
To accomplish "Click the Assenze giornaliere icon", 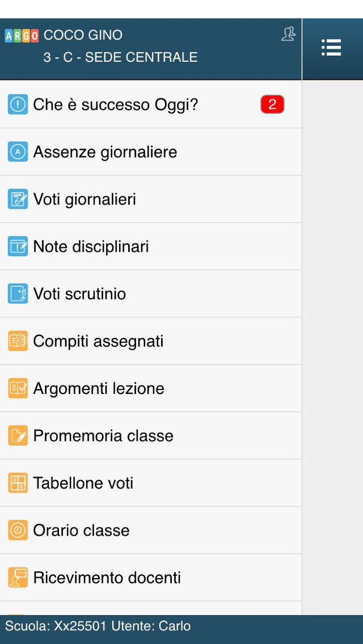I will coord(18,152).
